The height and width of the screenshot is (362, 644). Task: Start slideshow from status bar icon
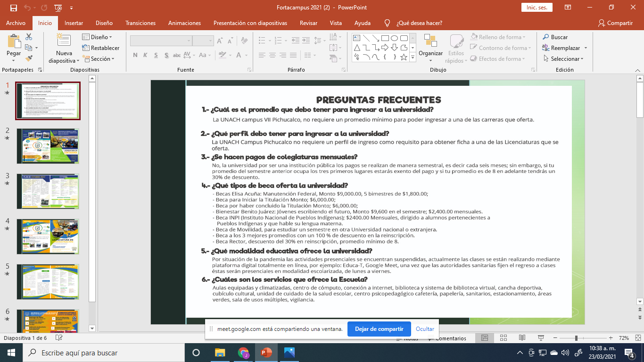(x=541, y=338)
